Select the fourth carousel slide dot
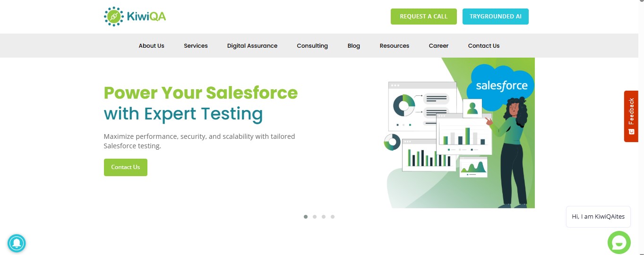Image resolution: width=644 pixels, height=255 pixels. coord(333,217)
